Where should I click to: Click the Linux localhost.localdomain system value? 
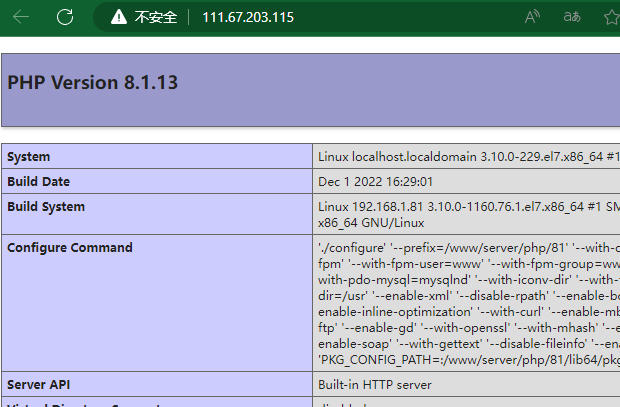tap(469, 157)
